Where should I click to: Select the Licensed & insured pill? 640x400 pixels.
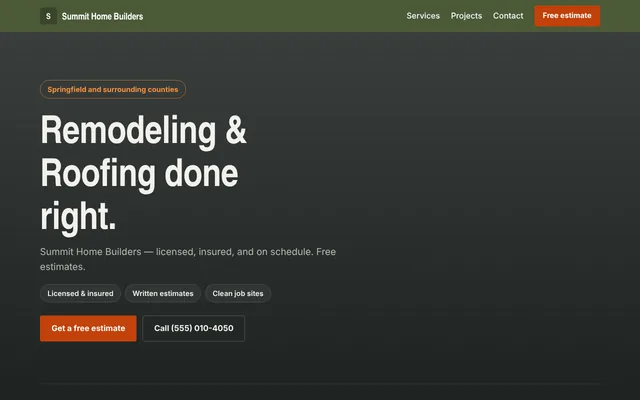pyautogui.click(x=80, y=293)
